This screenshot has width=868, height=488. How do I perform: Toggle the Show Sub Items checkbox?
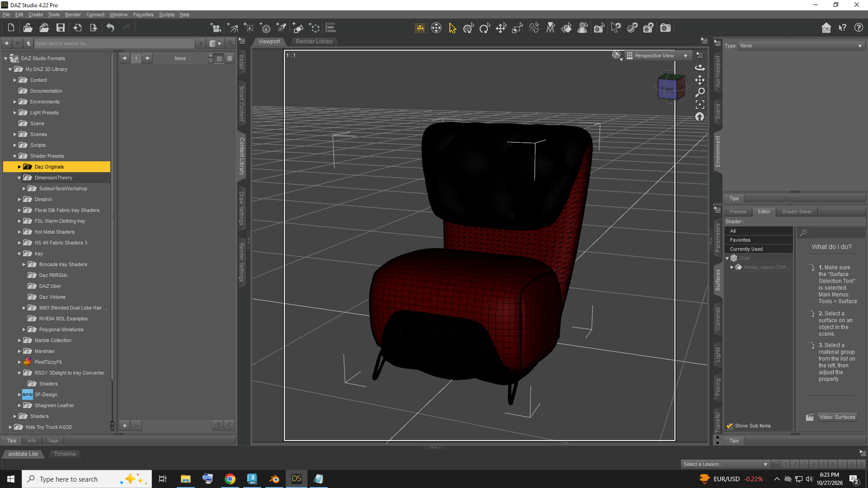pos(729,426)
